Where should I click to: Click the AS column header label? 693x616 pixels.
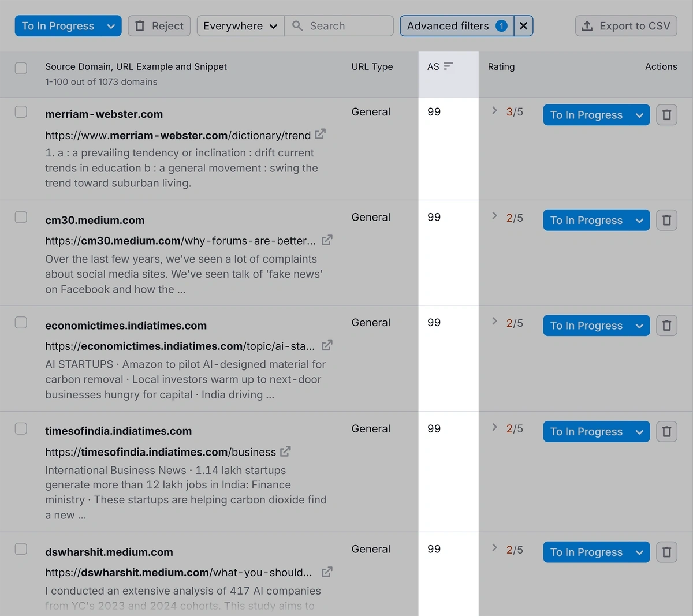pyautogui.click(x=433, y=66)
